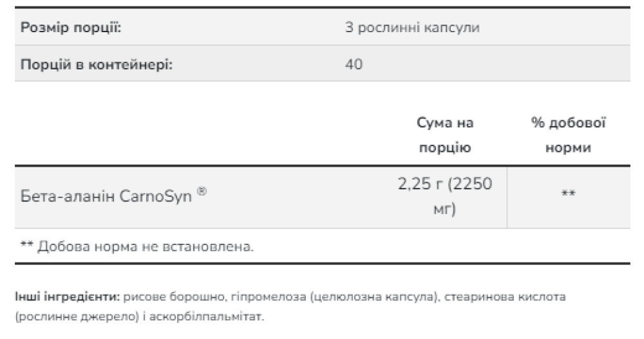
Task: Click the "Розмір порції:" row label
Action: click(72, 28)
